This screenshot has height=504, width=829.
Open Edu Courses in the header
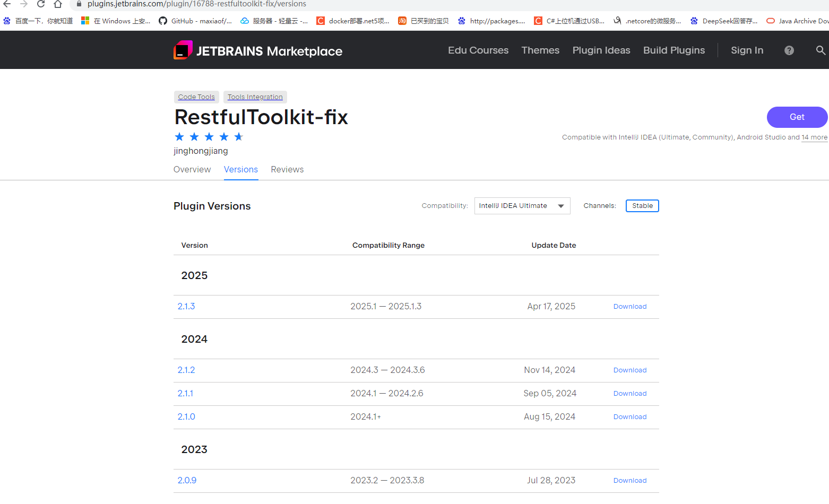pos(478,50)
